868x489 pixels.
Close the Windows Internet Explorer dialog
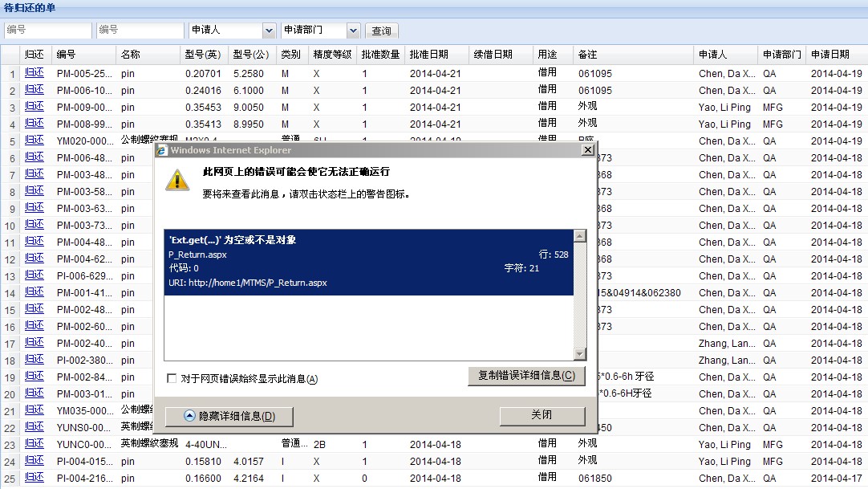588,150
